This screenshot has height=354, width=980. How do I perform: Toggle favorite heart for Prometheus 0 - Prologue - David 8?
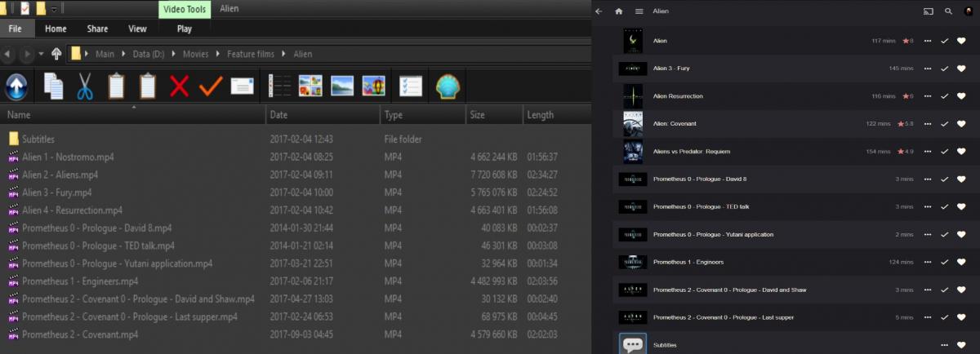point(961,179)
